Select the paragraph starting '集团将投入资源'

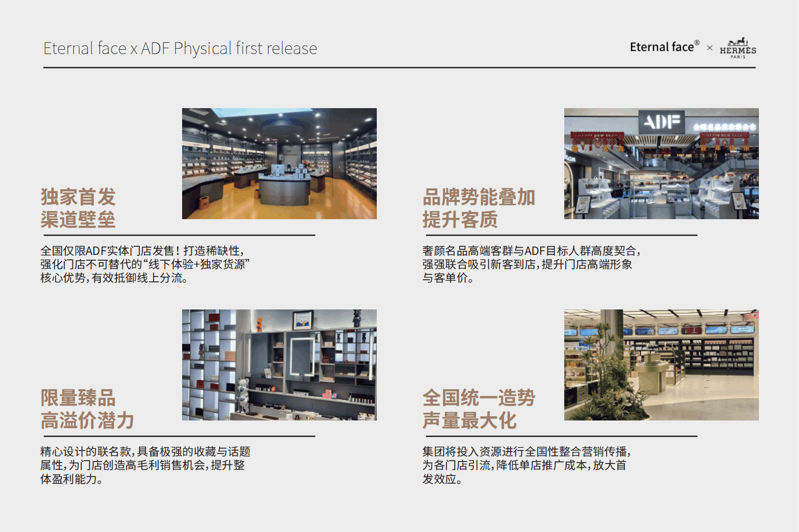pyautogui.click(x=527, y=465)
